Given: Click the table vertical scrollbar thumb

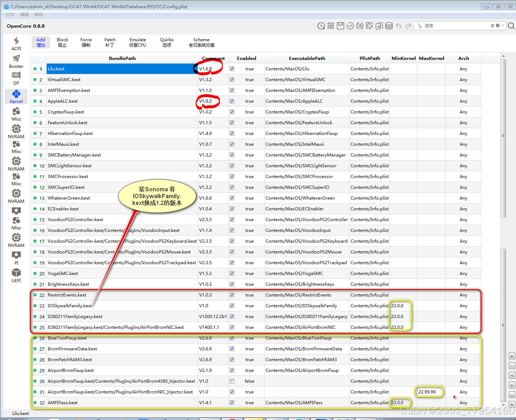Looking at the screenshot, I should [x=503, y=138].
